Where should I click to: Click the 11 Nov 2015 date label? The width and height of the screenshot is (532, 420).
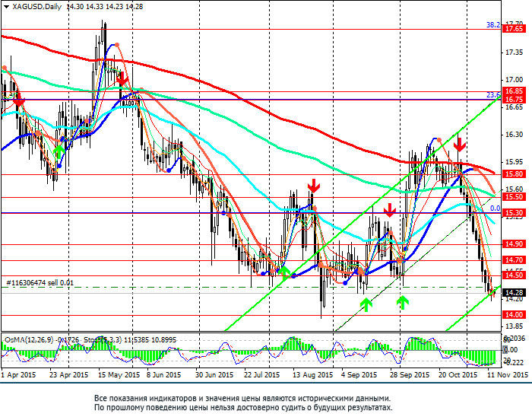tap(508, 375)
